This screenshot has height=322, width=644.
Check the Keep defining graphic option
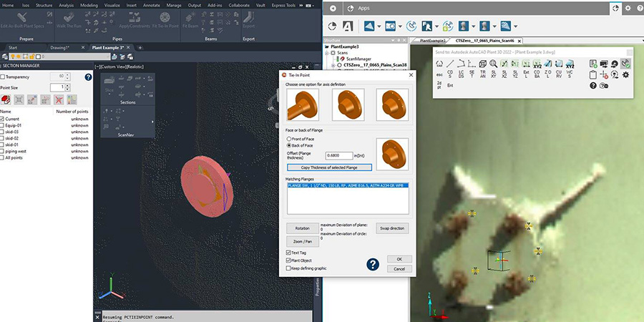click(x=288, y=269)
